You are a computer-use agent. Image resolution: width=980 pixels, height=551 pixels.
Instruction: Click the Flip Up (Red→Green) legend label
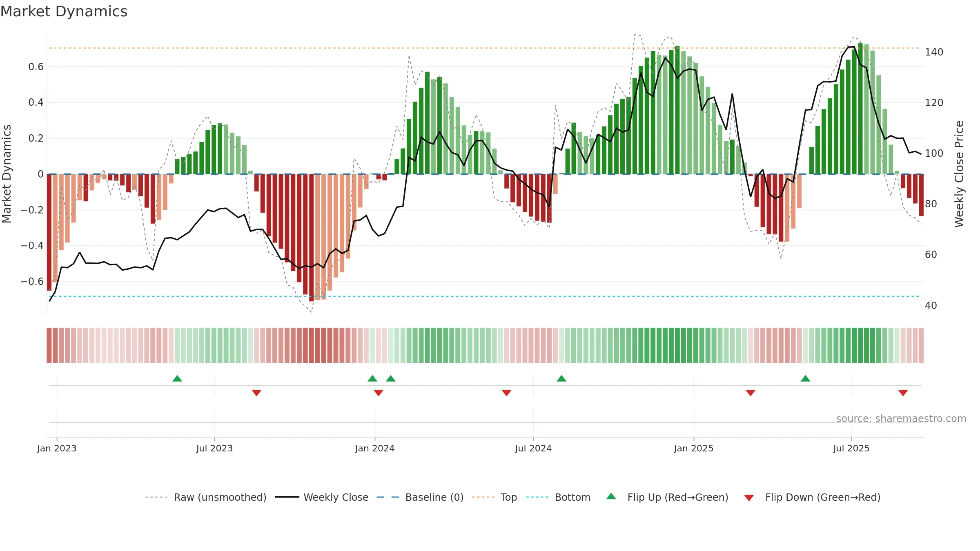678,497
